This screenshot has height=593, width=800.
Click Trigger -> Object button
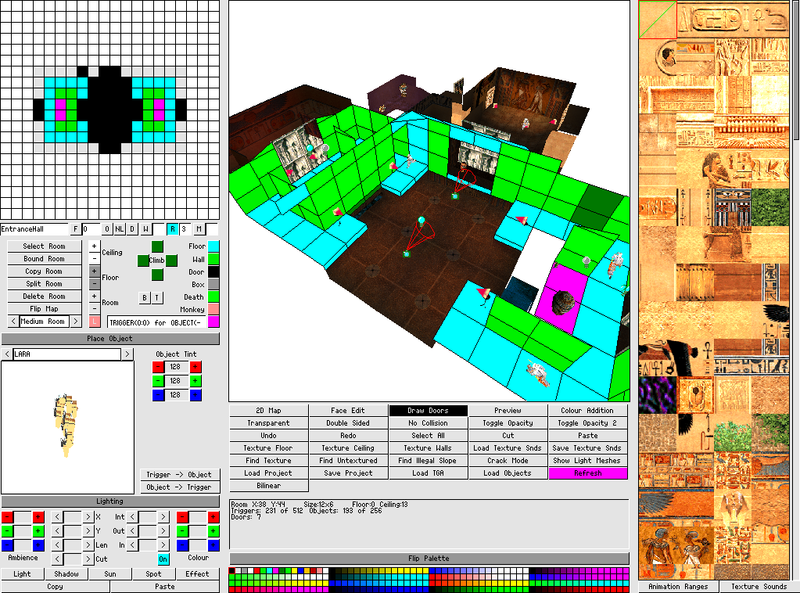180,475
